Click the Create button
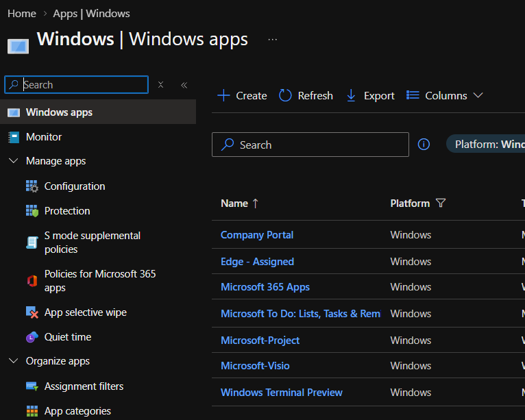 [242, 95]
